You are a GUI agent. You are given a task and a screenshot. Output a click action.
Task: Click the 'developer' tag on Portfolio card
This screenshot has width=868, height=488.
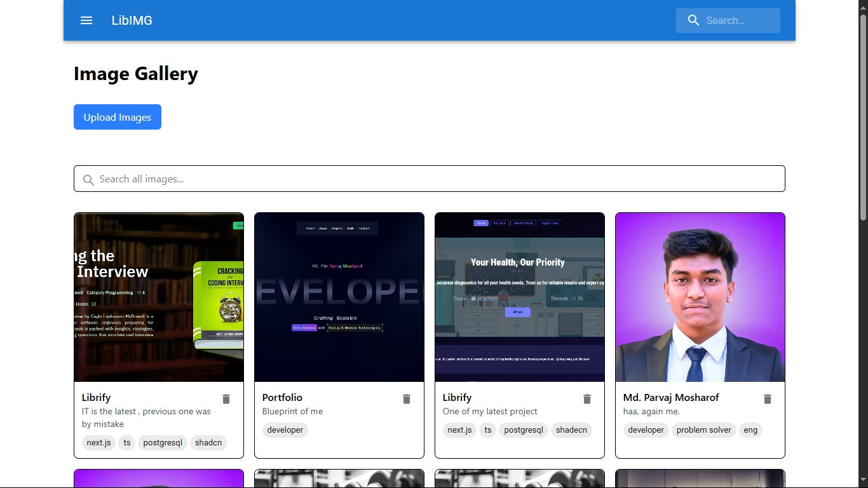[x=285, y=430]
